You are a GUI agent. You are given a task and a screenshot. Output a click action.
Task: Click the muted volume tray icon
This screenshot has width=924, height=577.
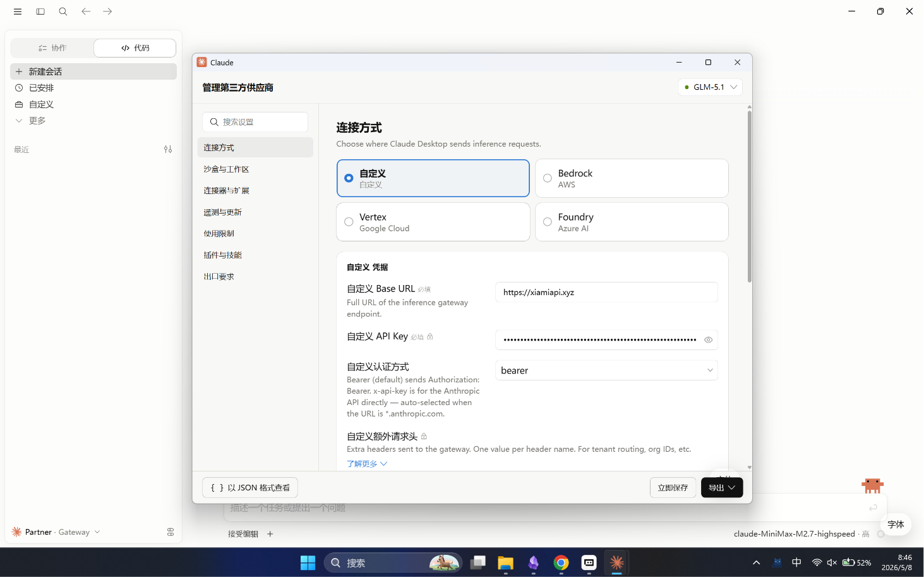point(832,562)
